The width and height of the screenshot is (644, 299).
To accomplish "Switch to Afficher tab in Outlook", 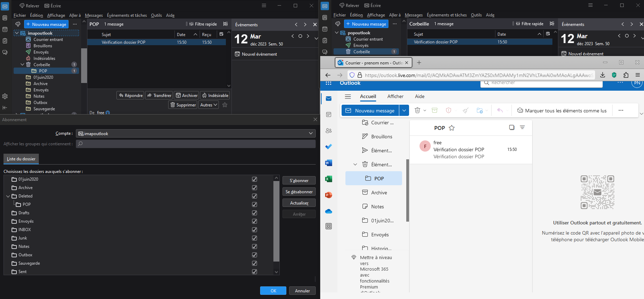I will tap(395, 96).
